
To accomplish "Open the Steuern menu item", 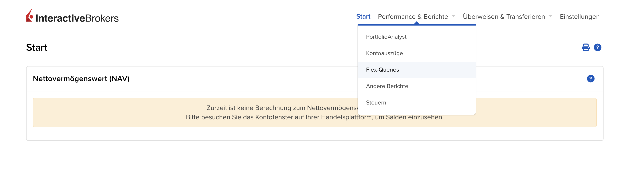I will click(x=376, y=103).
